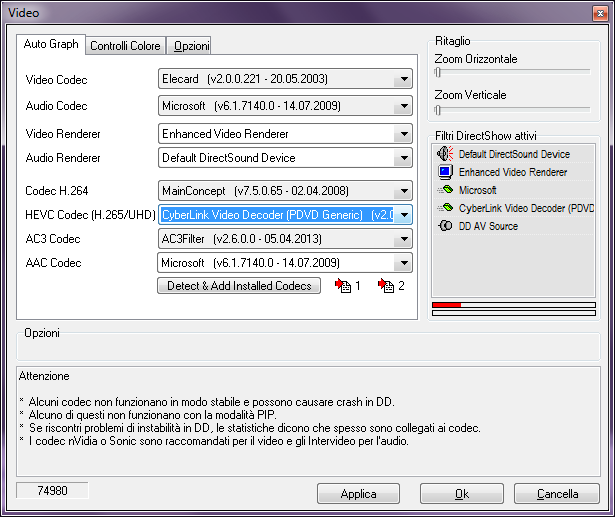The width and height of the screenshot is (615, 517).
Task: Expand the Audio Renderer combo box
Action: click(404, 158)
